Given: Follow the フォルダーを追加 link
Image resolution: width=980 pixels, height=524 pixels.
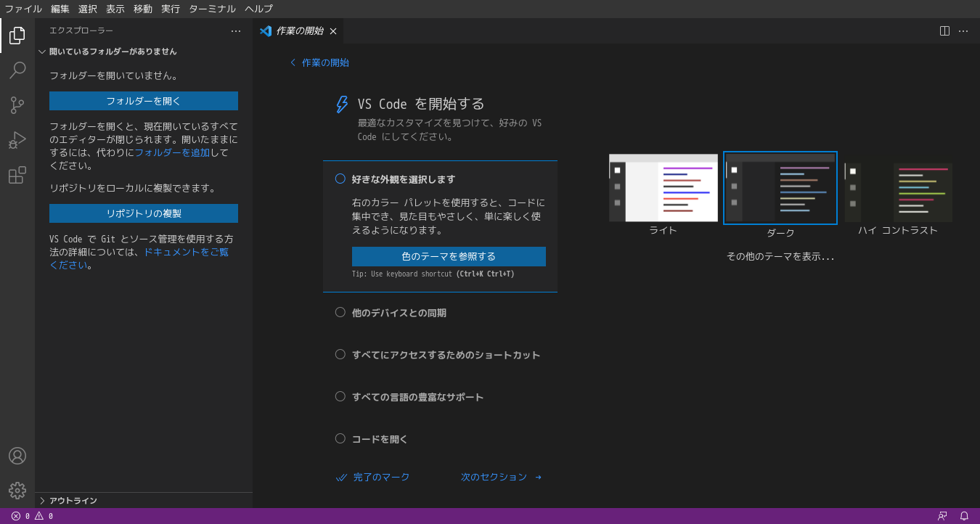Looking at the screenshot, I should 172,152.
